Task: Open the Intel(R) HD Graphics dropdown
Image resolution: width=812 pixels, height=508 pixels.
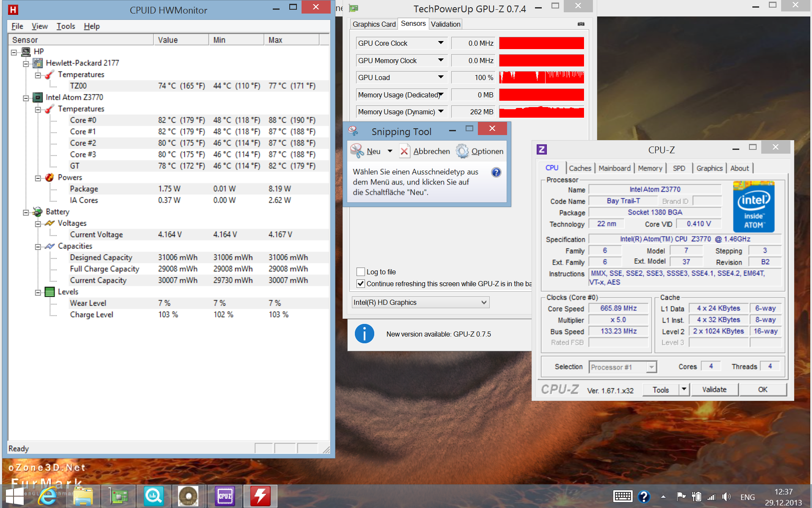Action: [484, 302]
